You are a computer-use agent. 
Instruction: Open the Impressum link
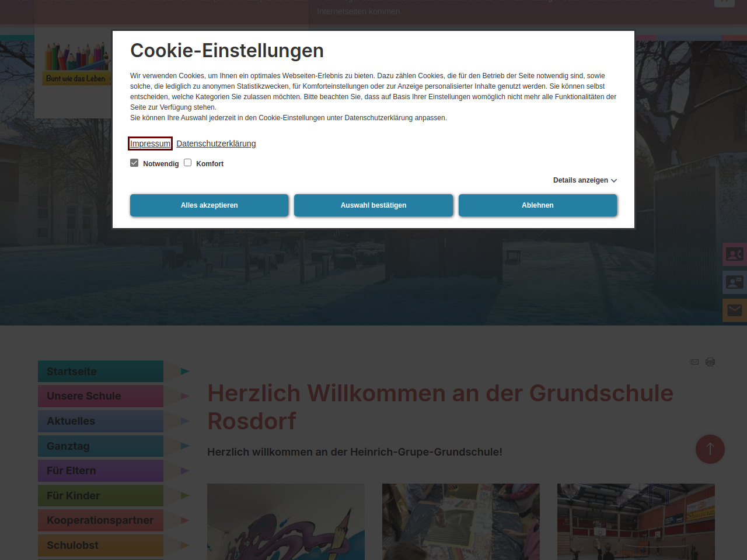click(150, 143)
